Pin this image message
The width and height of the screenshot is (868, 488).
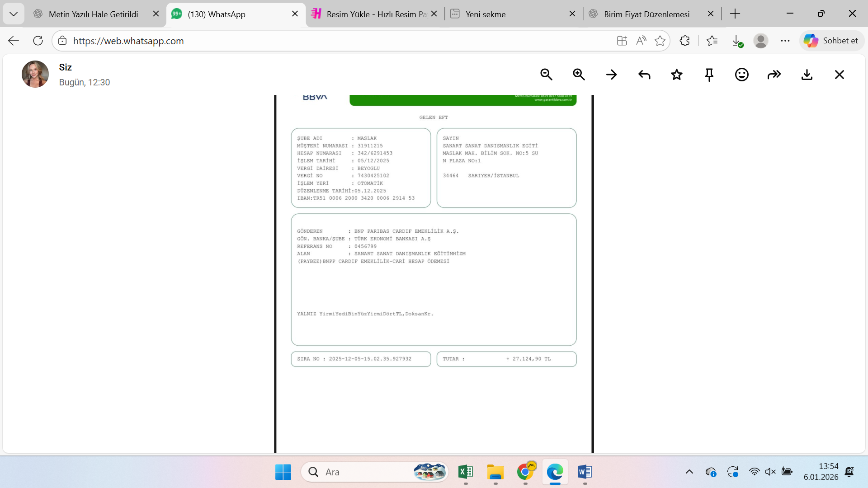pos(709,75)
